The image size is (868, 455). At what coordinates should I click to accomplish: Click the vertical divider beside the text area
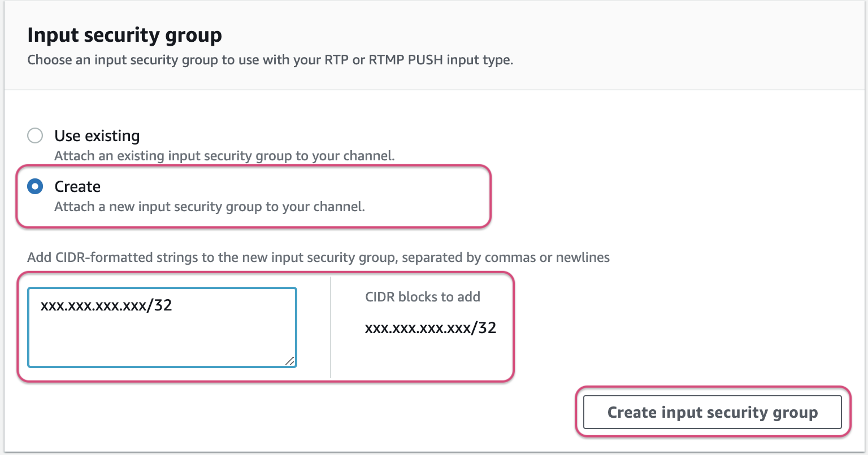(331, 327)
